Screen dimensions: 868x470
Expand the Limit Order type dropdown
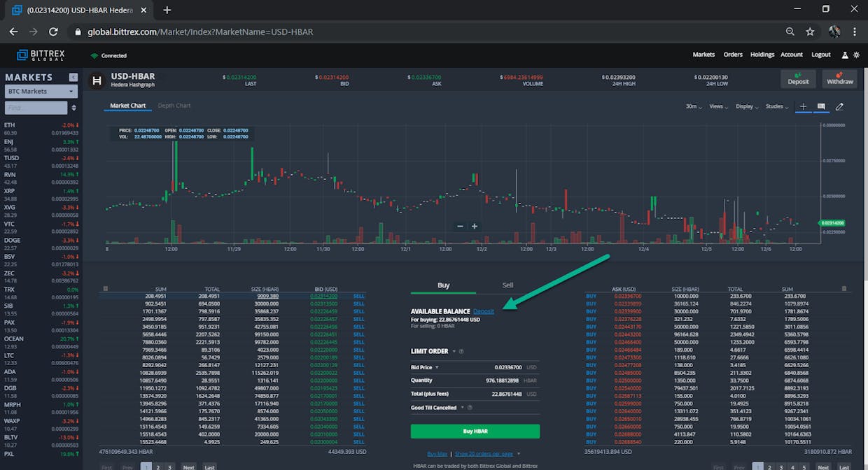(453, 351)
